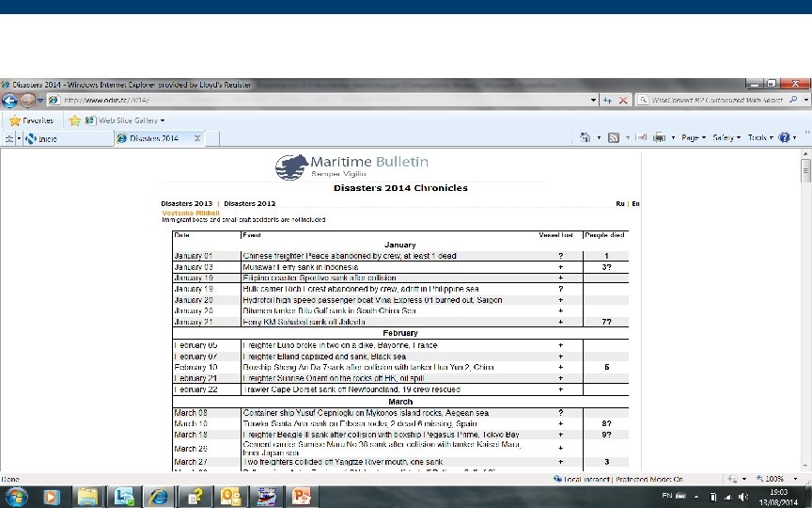This screenshot has height=508, width=812.
Task: Click Freighter Luno broke in two event
Action: point(339,345)
